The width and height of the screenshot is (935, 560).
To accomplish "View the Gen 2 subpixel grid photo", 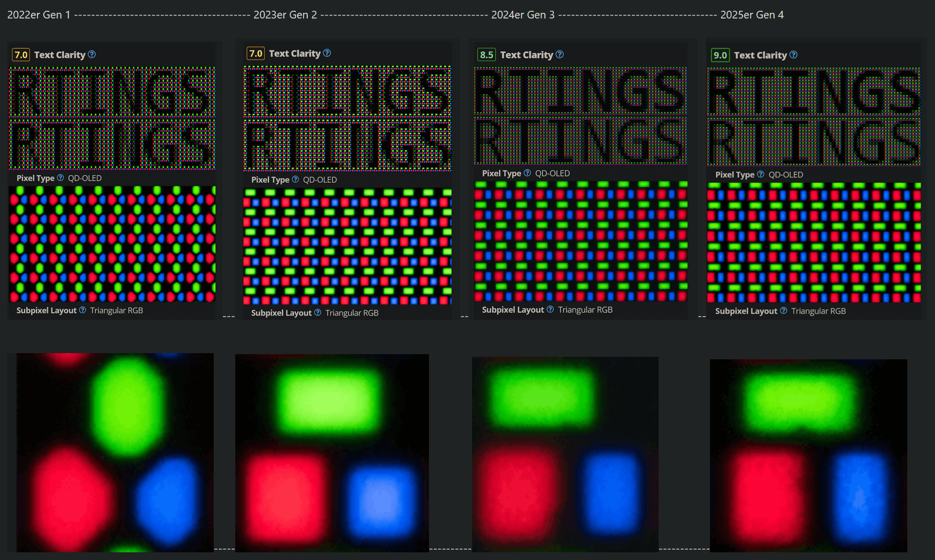I will (347, 246).
